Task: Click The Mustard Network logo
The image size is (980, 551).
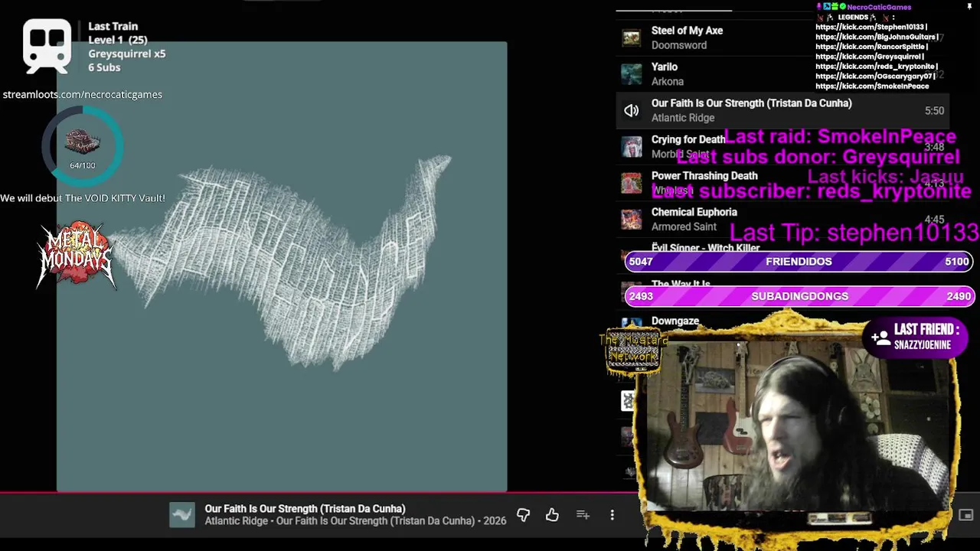Action: [x=633, y=351]
